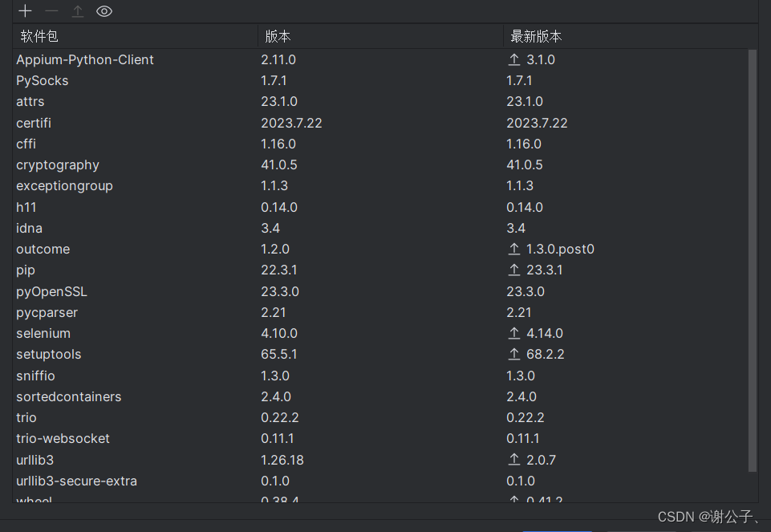Toggle early release versions with the eye icon
Screen dimensions: 771x532
[103, 10]
